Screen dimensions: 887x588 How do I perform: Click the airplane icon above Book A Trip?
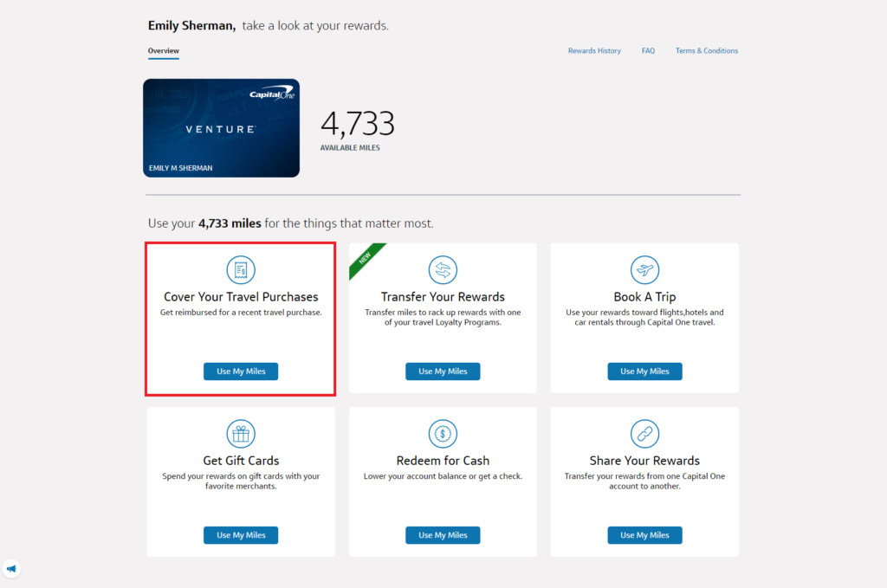[x=644, y=269]
